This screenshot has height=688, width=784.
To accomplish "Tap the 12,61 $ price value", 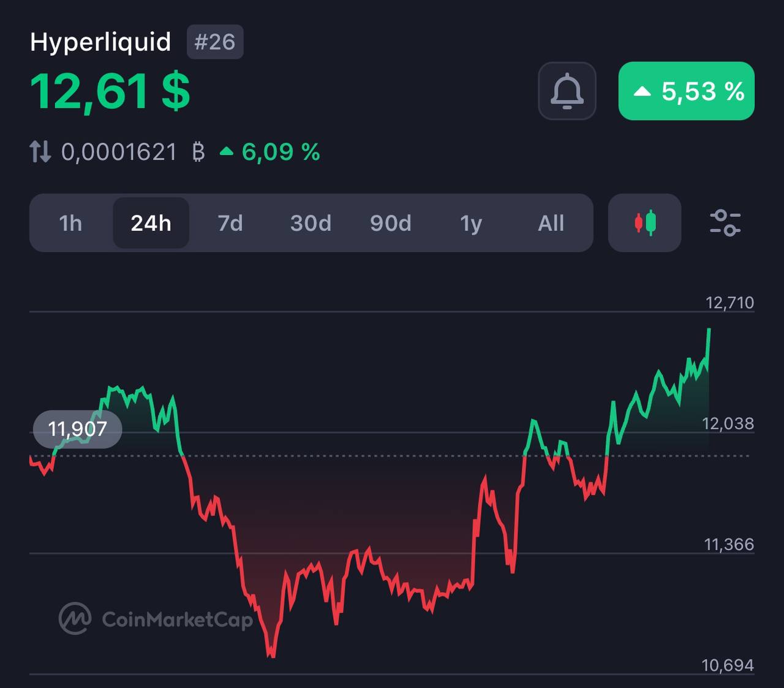I will (110, 92).
